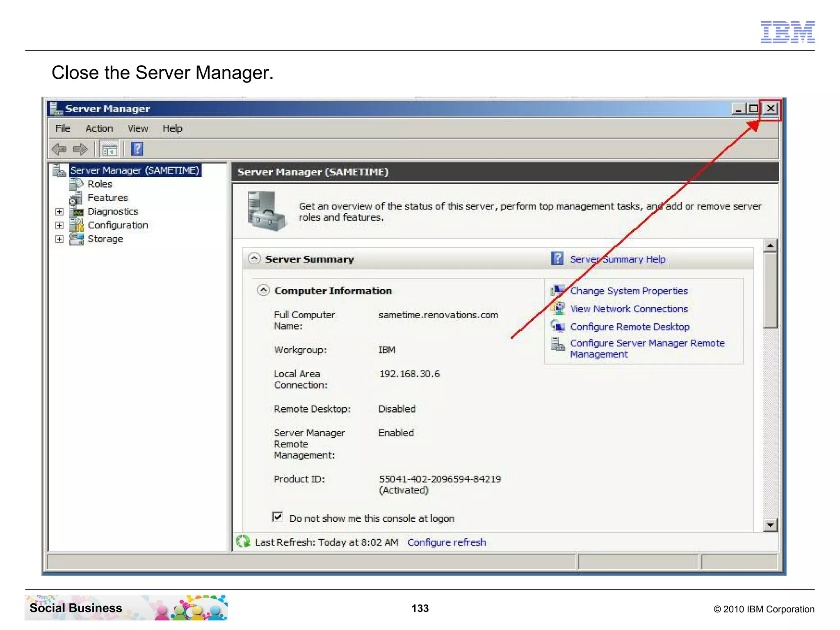This screenshot has height=630, width=840.
Task: Click the Server Manager title bar icon
Action: 56,108
